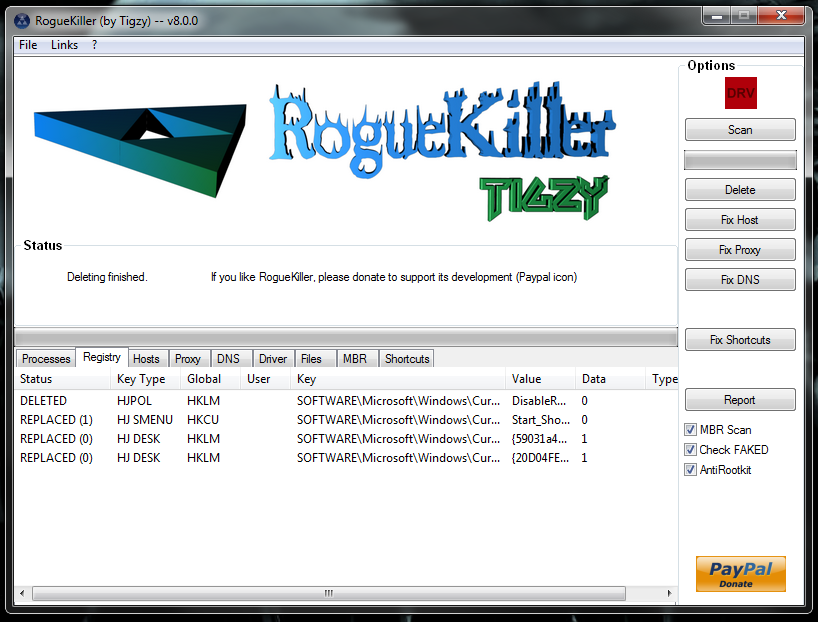Open the Proxy tab

click(188, 358)
